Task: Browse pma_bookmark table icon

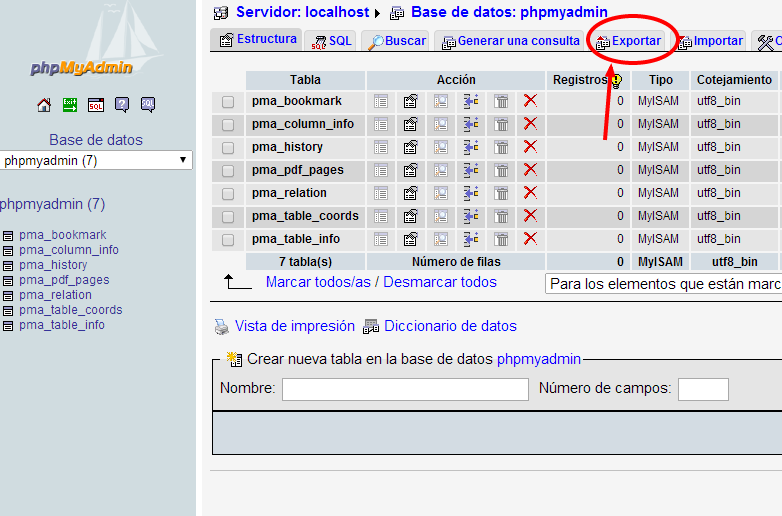Action: (x=381, y=101)
